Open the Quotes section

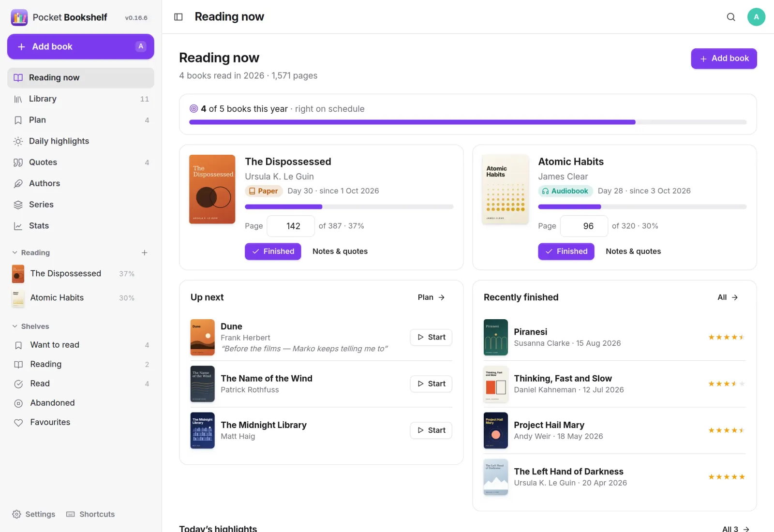[81, 163]
